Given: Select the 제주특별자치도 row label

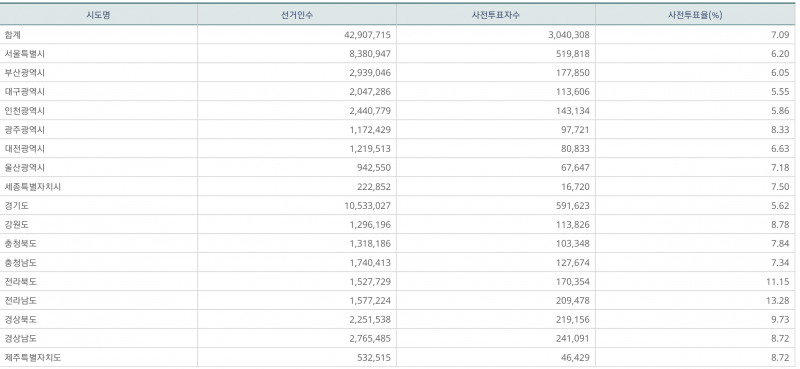Looking at the screenshot, I should click(33, 358).
